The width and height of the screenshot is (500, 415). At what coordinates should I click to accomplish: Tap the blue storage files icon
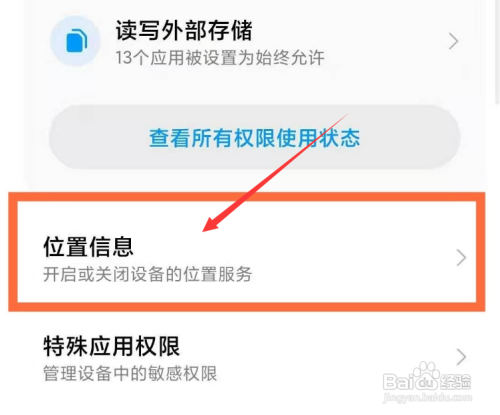click(76, 41)
